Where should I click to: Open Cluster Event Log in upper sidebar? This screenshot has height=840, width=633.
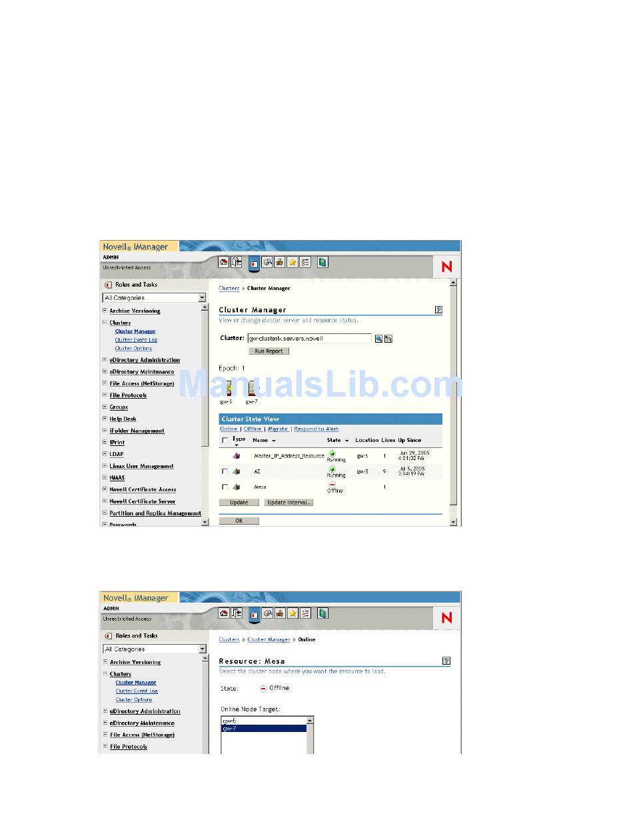136,340
